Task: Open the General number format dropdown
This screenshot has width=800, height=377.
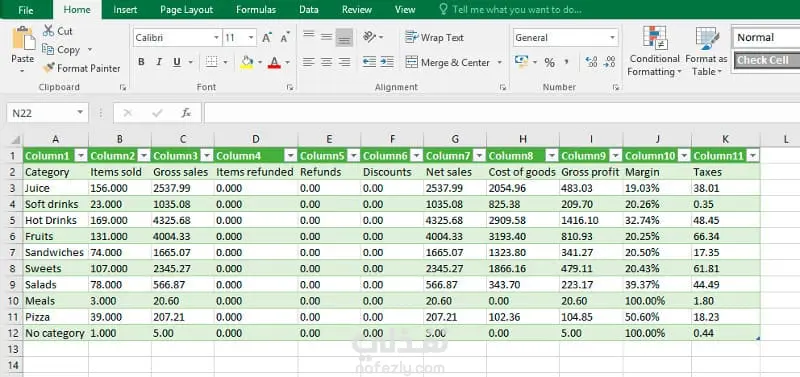Action: pos(612,38)
